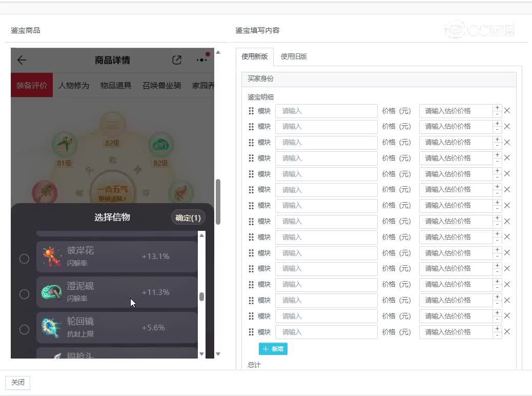
Task: Open the three-dot more menu
Action: [x=201, y=60]
